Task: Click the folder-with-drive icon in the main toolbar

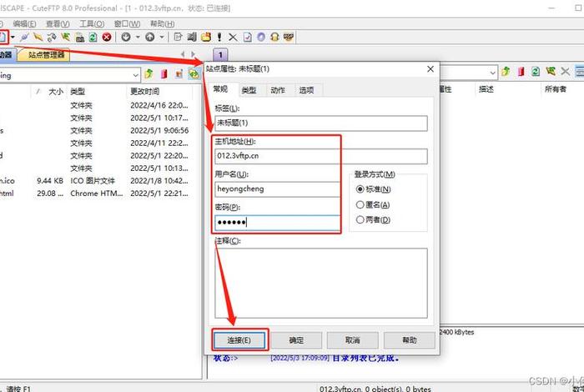Action: (x=79, y=37)
